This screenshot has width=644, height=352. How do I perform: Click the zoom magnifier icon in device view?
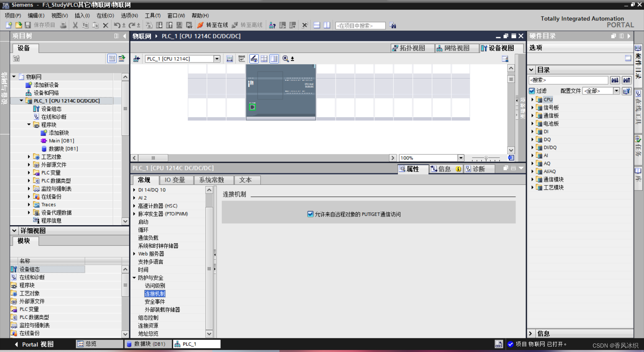point(285,59)
